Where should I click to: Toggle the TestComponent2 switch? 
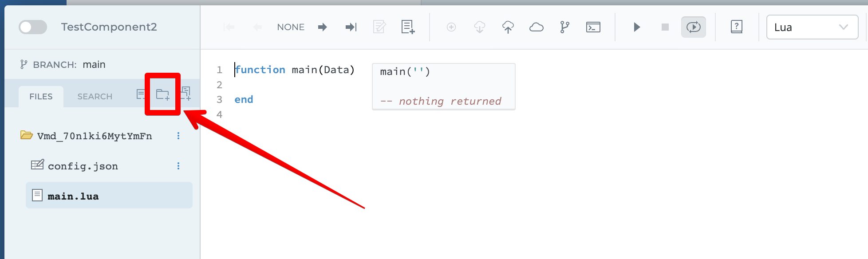(33, 27)
